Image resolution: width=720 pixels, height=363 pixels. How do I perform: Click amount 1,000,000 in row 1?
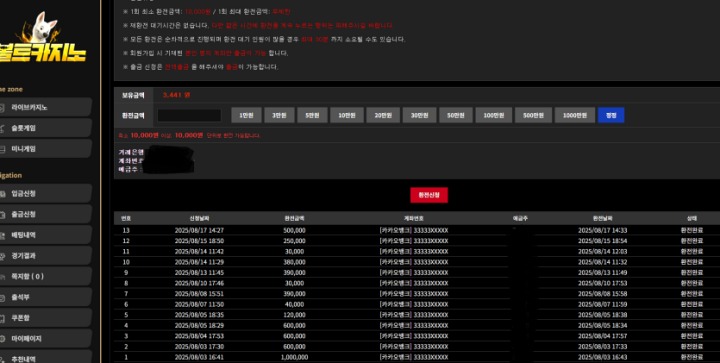[x=294, y=357]
